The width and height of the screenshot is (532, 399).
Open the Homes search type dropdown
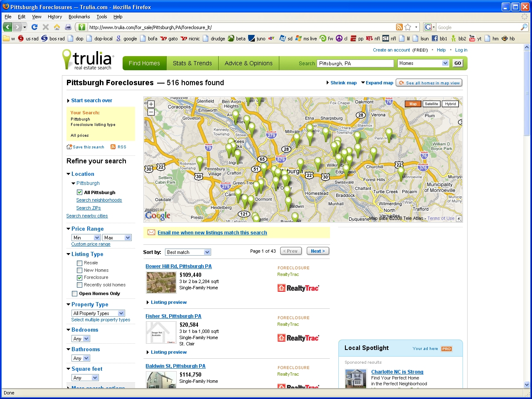point(423,63)
